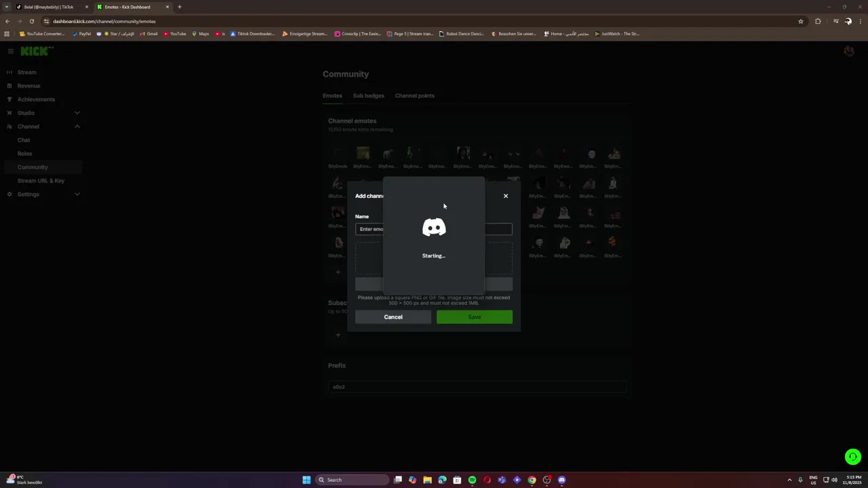Open the Tiktok Downloader bookmark
868x488 pixels.
(x=253, y=34)
